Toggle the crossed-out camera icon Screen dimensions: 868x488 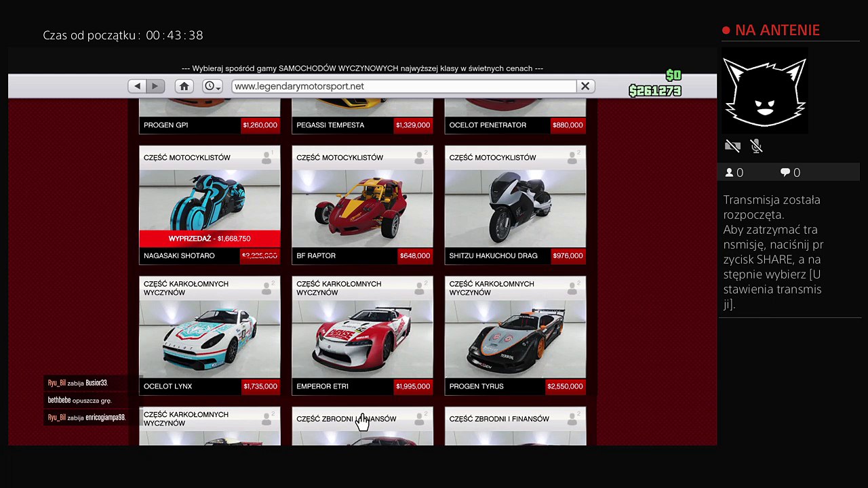pos(732,146)
